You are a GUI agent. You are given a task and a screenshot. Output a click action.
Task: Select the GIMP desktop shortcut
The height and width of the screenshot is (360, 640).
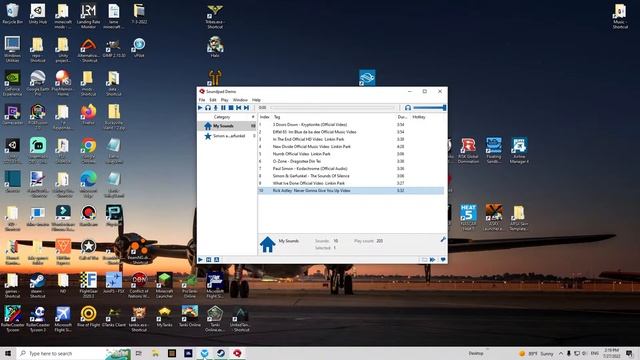coord(113,48)
